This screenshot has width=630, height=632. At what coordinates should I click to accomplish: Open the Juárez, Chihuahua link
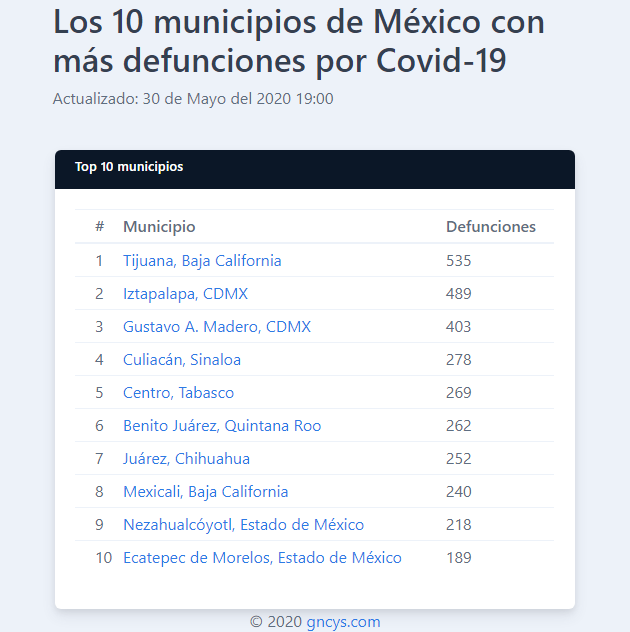[x=186, y=459]
